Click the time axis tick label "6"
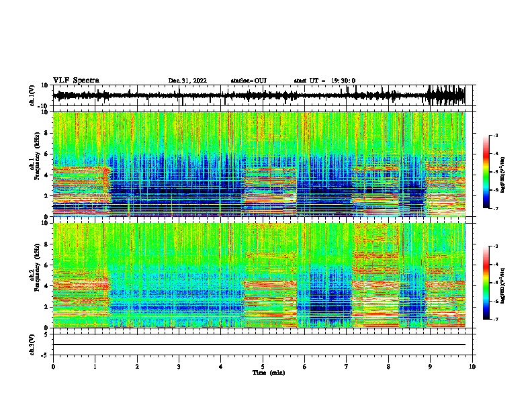 304,367
